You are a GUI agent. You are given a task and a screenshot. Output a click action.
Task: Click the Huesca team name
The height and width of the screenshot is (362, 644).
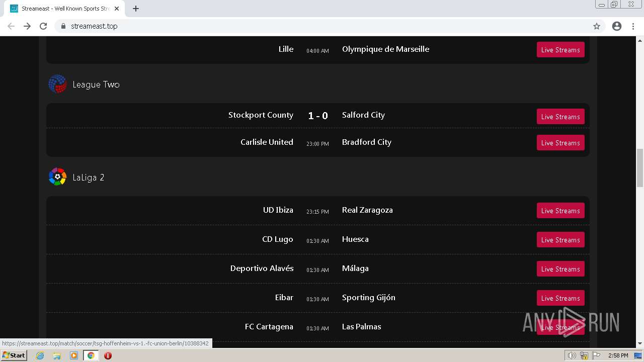click(355, 239)
